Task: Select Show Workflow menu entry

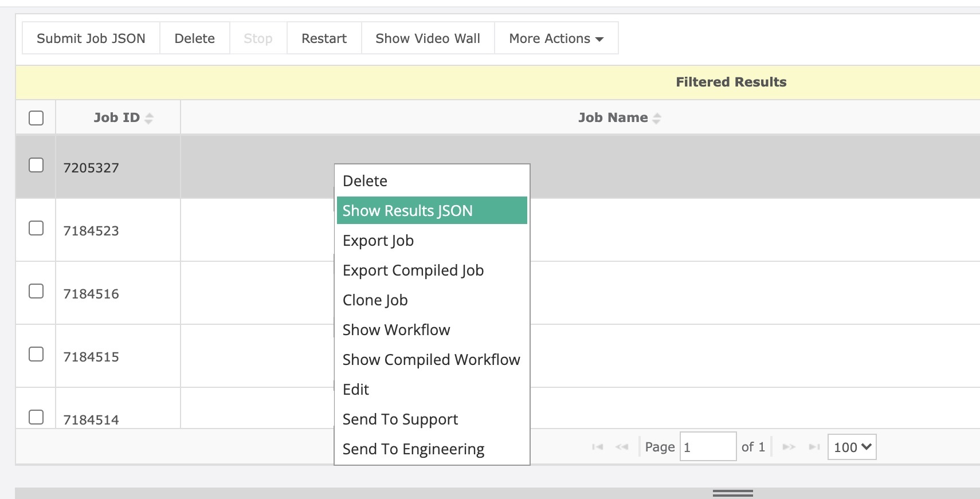Action: point(432,330)
